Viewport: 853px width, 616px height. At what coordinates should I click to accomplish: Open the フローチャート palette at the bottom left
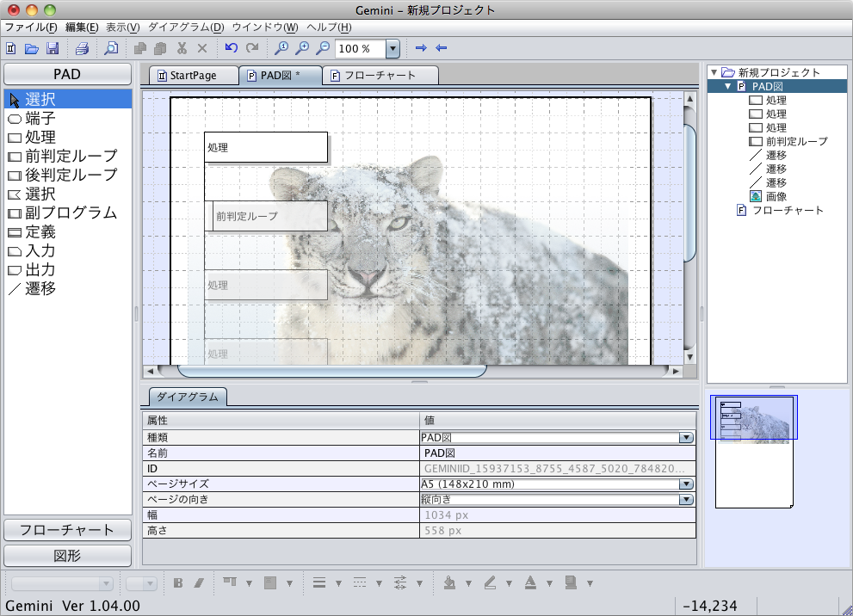[x=67, y=530]
